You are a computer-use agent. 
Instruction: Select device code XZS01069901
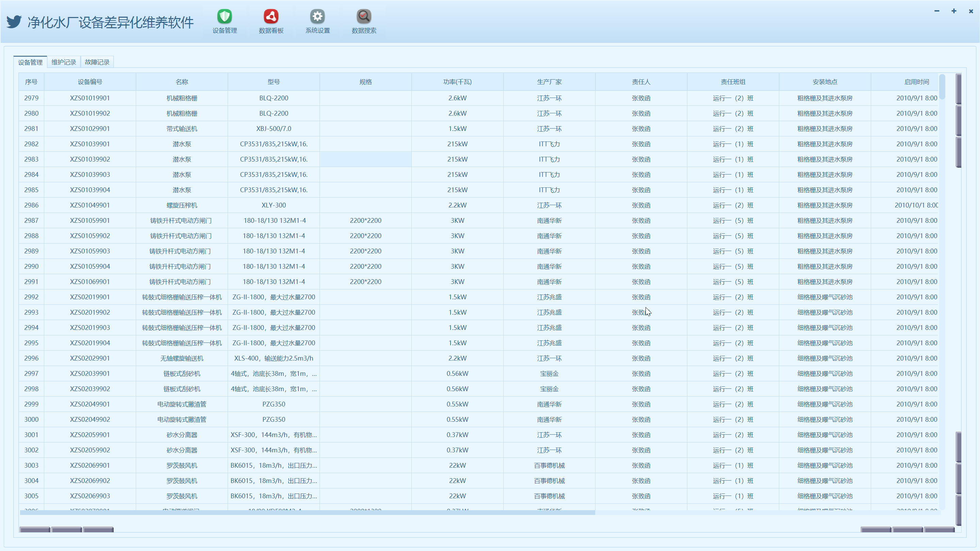coord(90,282)
